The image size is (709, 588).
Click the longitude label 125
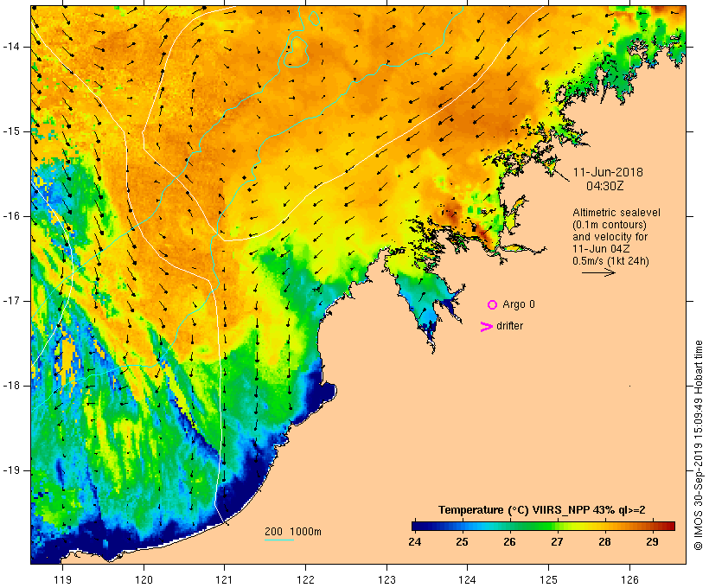click(x=548, y=579)
